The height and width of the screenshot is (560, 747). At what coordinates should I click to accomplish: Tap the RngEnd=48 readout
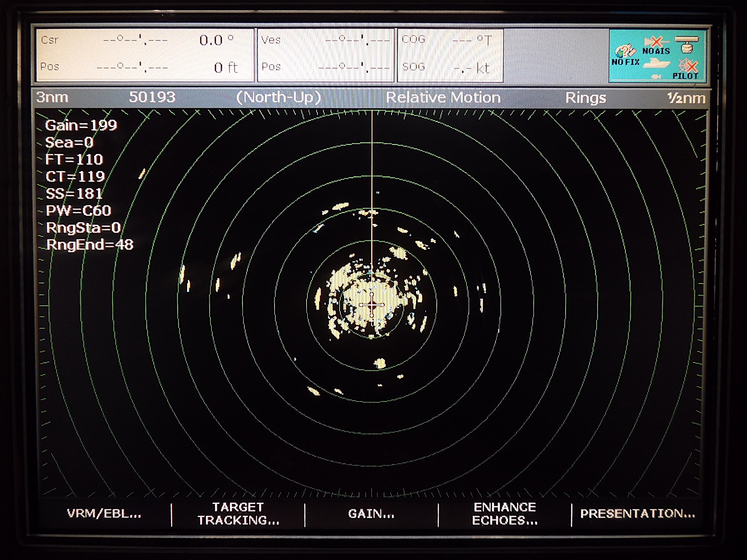click(x=90, y=245)
